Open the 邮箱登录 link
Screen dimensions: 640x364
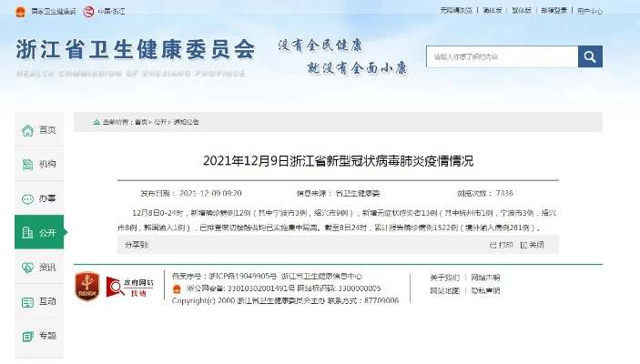click(x=554, y=11)
